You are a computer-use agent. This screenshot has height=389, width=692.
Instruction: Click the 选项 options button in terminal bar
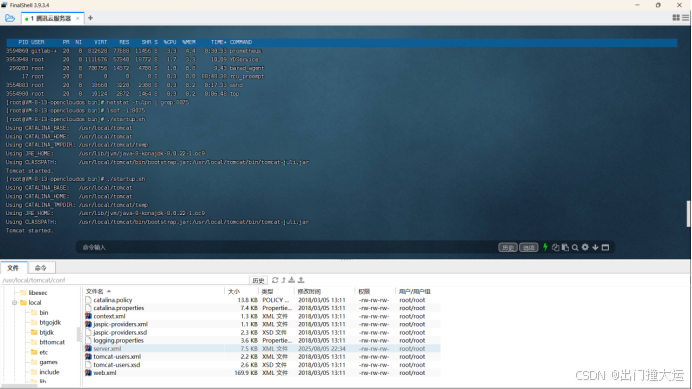pos(528,248)
